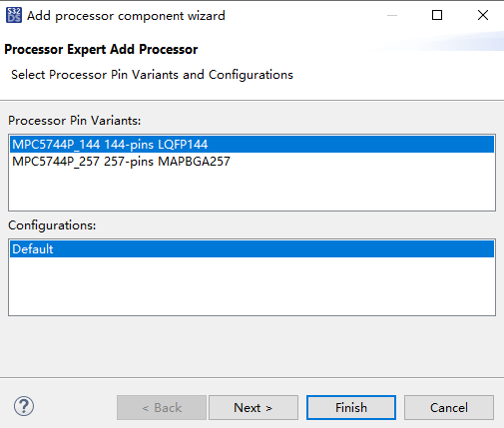This screenshot has width=504, height=428.
Task: Select the Default configuration entry
Action: [x=252, y=248]
